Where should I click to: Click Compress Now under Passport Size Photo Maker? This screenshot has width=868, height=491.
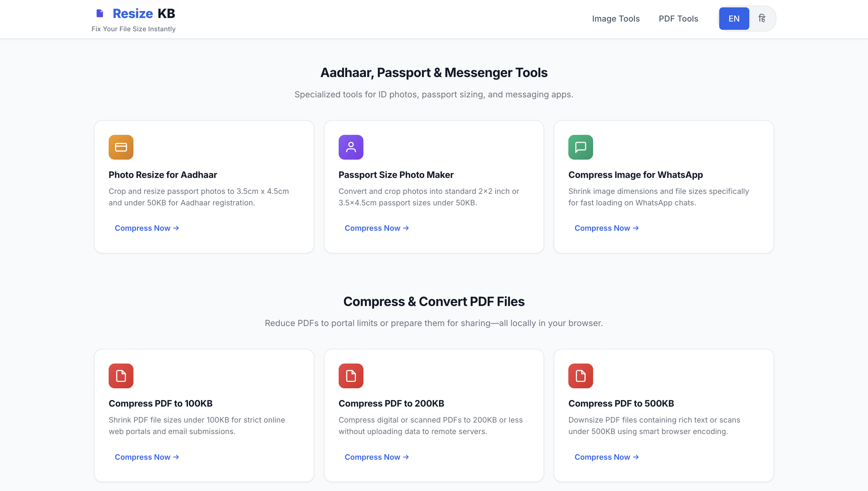pos(377,228)
